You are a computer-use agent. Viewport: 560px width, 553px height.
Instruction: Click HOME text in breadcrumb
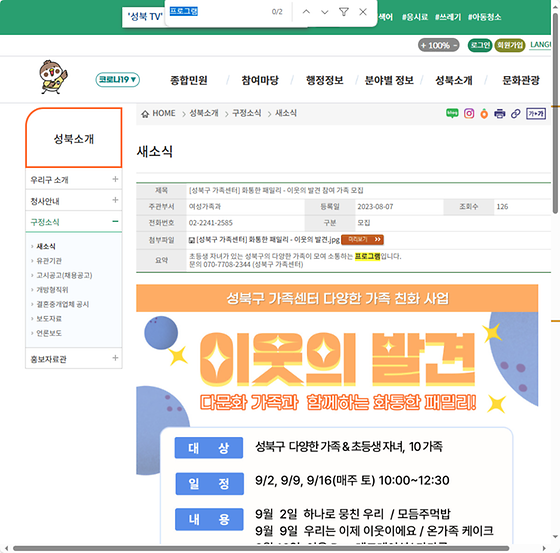click(x=164, y=113)
